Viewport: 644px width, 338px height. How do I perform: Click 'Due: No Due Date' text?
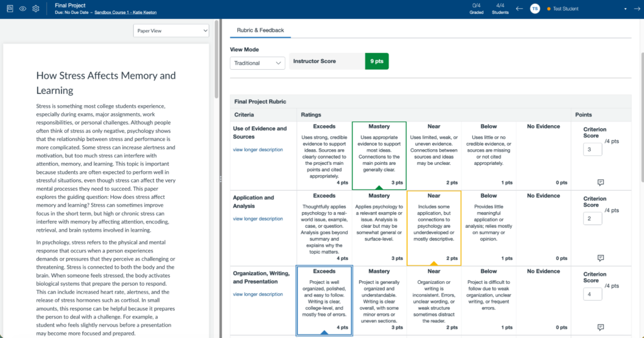point(72,13)
